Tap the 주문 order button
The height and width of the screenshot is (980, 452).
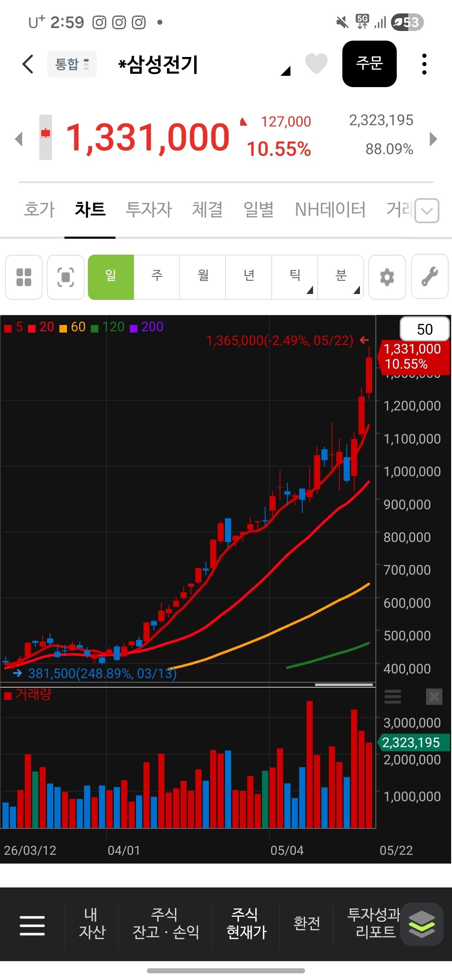pyautogui.click(x=370, y=64)
